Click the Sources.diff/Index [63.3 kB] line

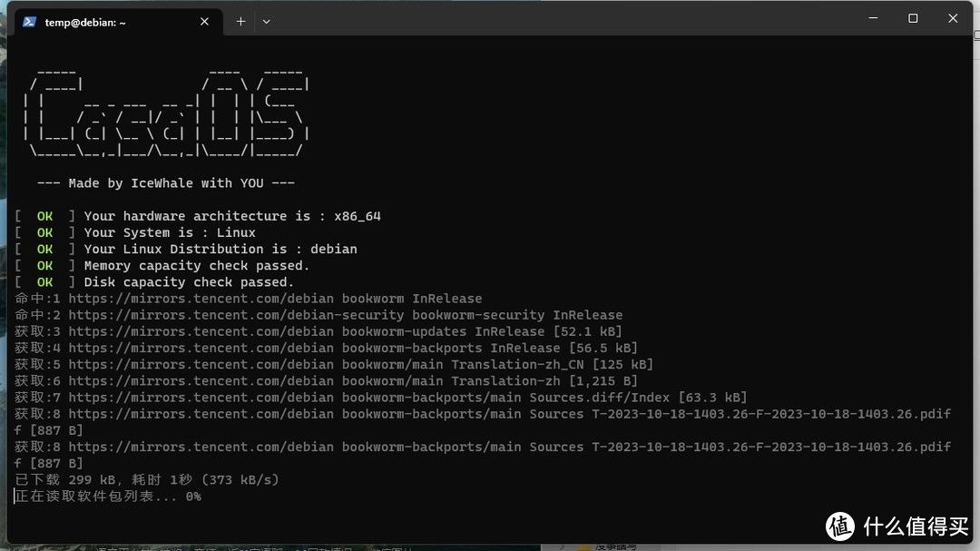click(380, 398)
